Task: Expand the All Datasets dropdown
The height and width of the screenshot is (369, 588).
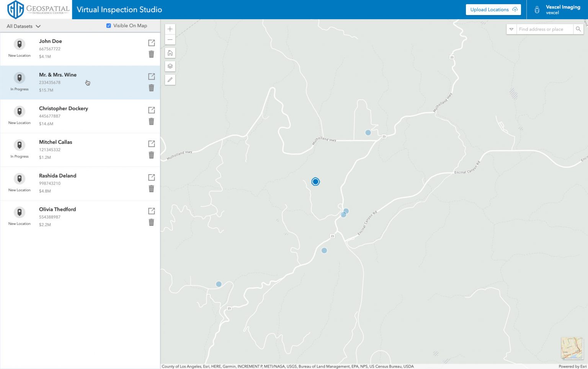Action: click(x=23, y=26)
